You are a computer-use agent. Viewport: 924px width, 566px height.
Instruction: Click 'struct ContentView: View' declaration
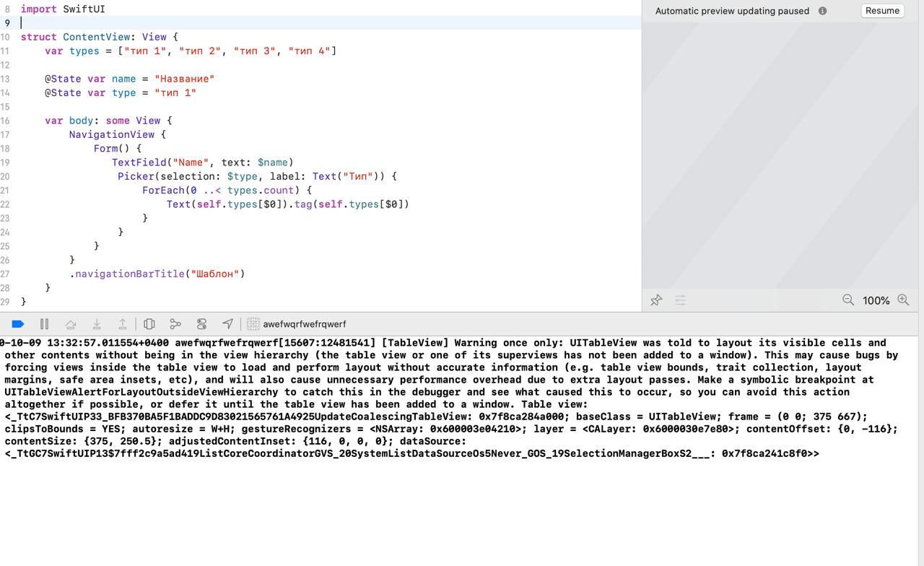99,37
